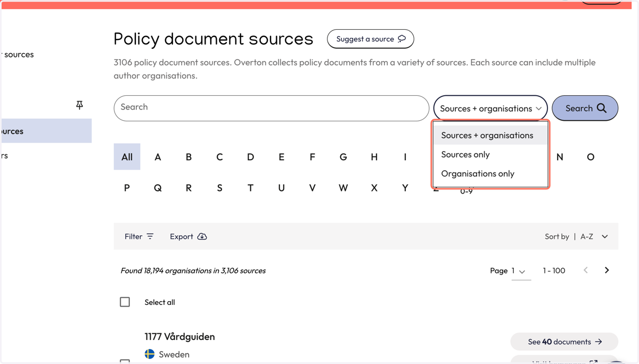Click the pin icon in the sidebar
Image resolution: width=639 pixels, height=364 pixels.
[79, 105]
